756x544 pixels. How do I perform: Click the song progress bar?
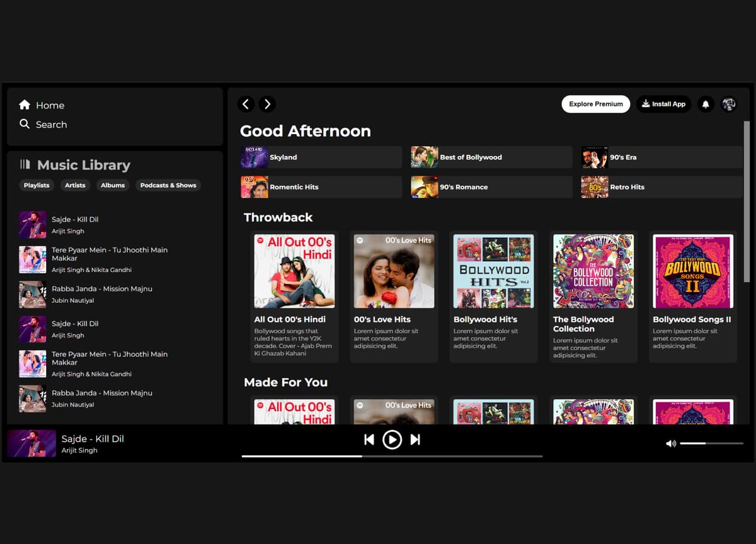(391, 456)
